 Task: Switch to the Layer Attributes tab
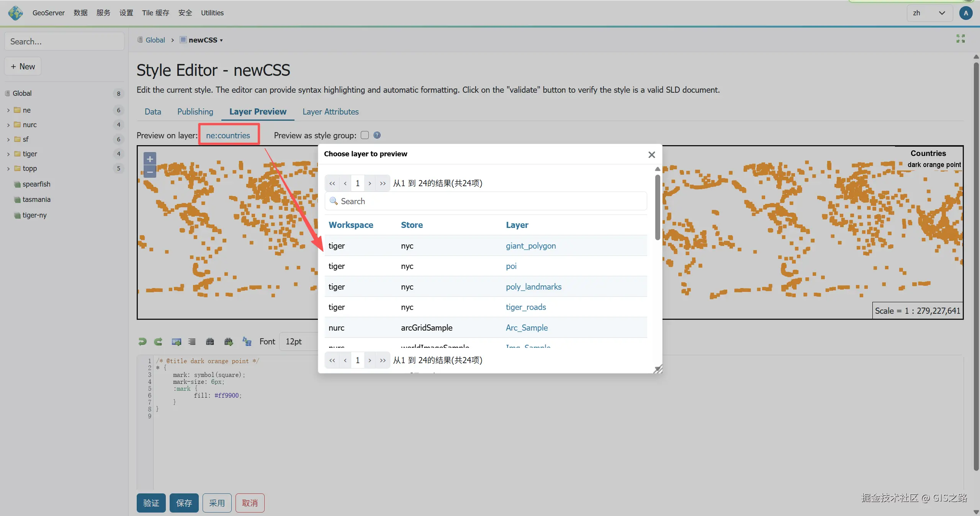[330, 111]
